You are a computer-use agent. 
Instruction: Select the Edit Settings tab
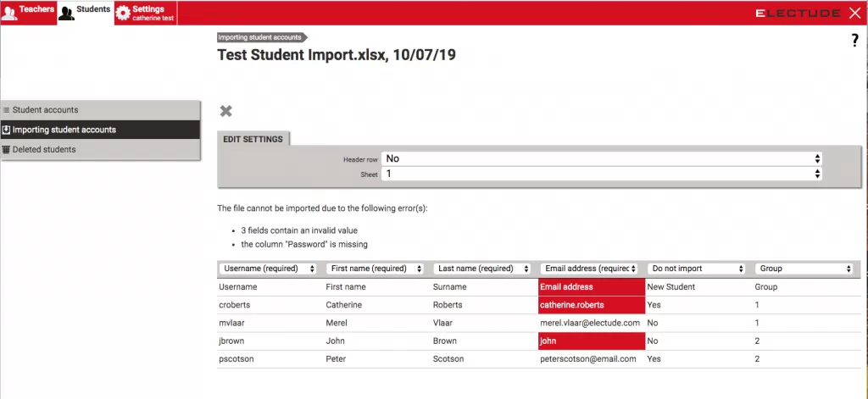253,139
